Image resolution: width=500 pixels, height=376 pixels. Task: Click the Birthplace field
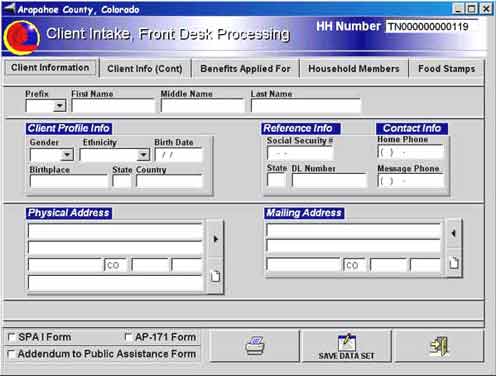click(69, 182)
